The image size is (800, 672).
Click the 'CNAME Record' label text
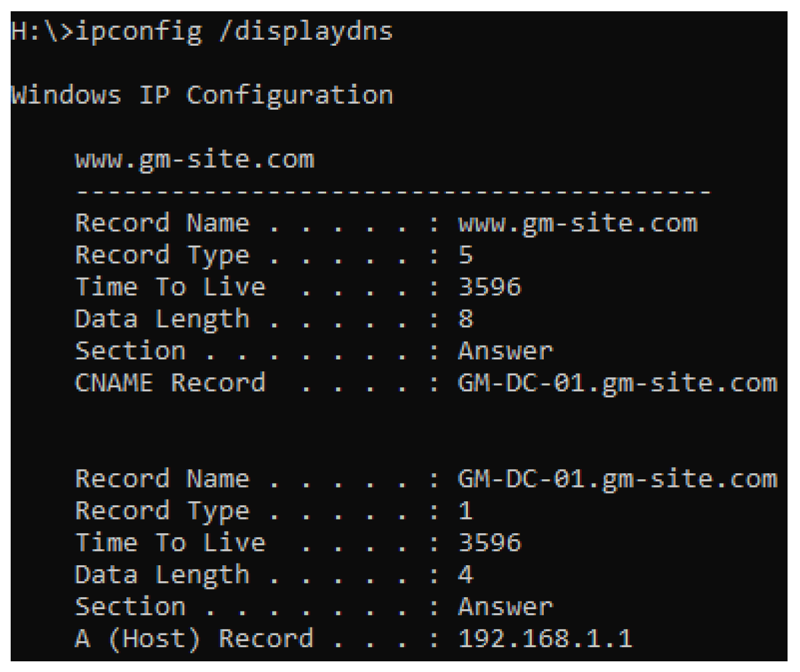[170, 383]
